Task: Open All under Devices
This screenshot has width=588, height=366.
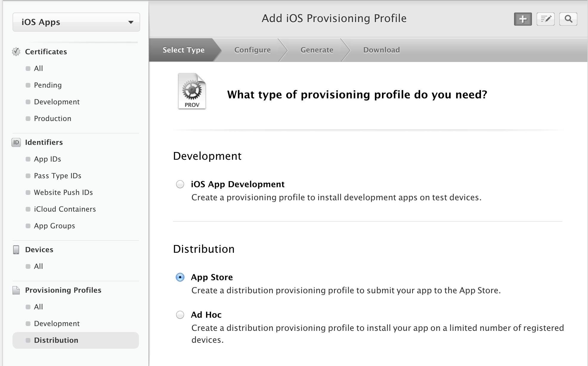Action: (38, 266)
